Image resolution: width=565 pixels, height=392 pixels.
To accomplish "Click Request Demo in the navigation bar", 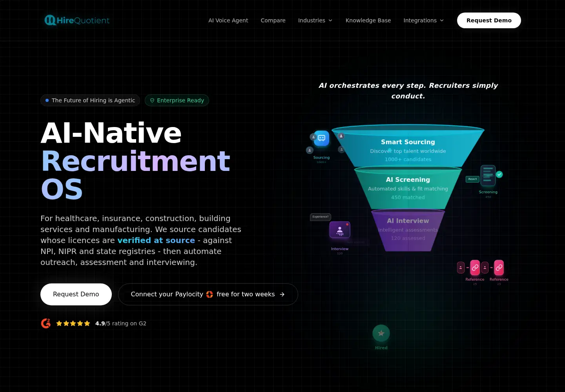I will click(489, 20).
